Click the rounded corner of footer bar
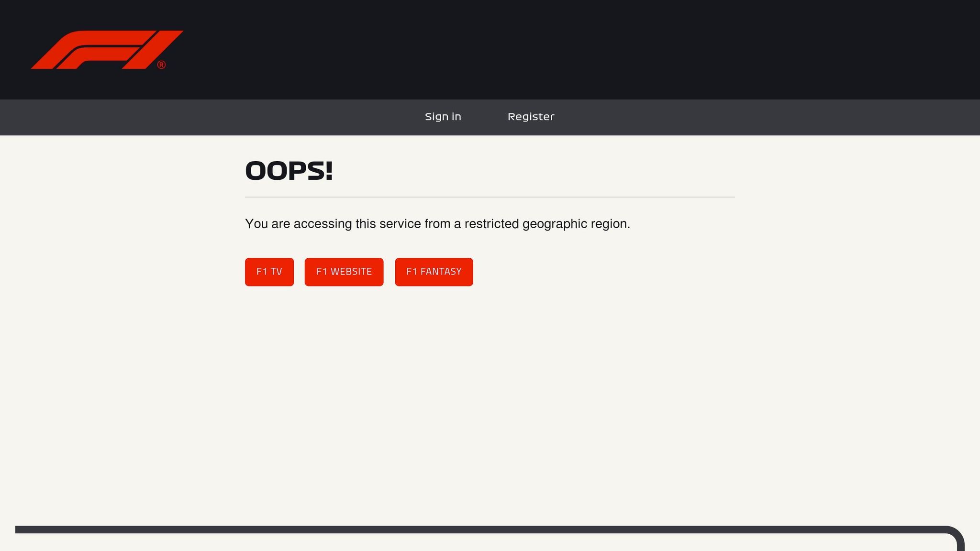Viewport: 980px width, 551px height. pyautogui.click(x=957, y=533)
